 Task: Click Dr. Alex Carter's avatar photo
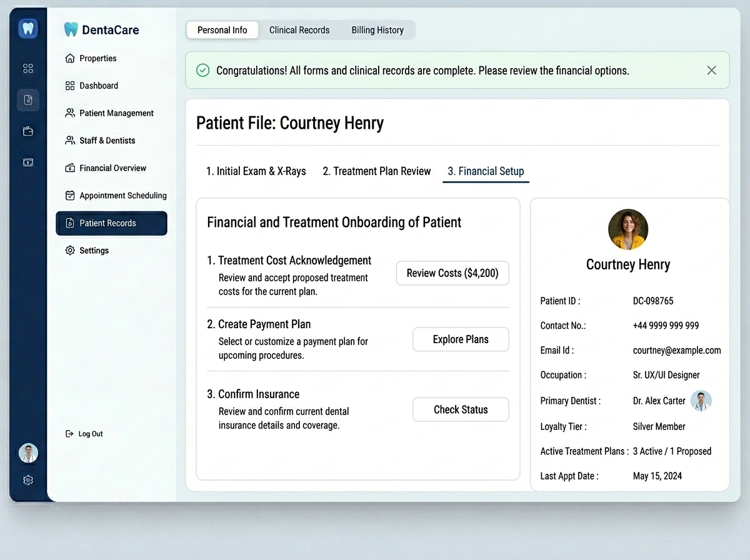click(701, 401)
